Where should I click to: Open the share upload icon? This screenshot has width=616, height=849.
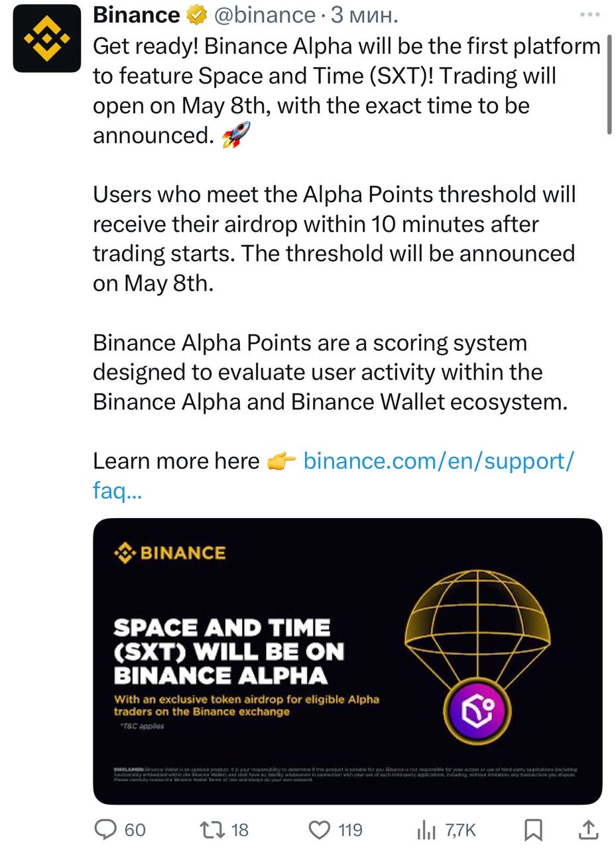[x=588, y=829]
